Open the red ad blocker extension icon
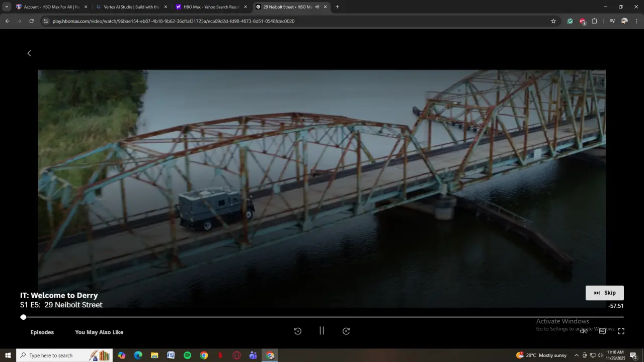 (x=582, y=21)
